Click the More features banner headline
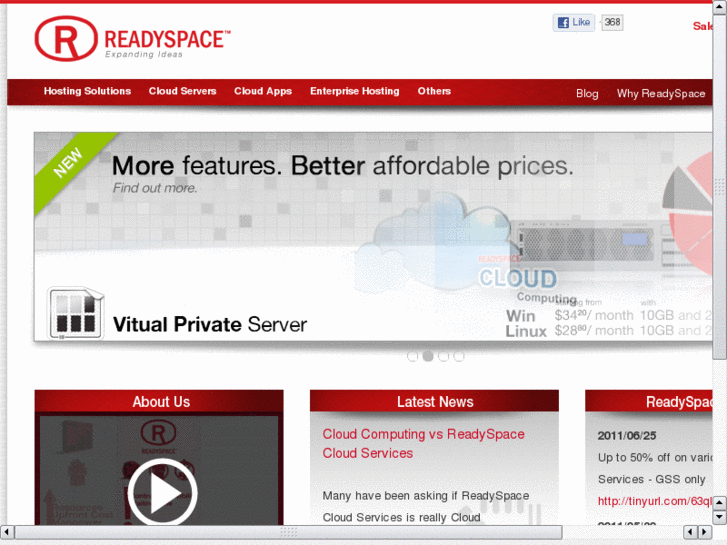Image resolution: width=727 pixels, height=545 pixels. point(343,166)
